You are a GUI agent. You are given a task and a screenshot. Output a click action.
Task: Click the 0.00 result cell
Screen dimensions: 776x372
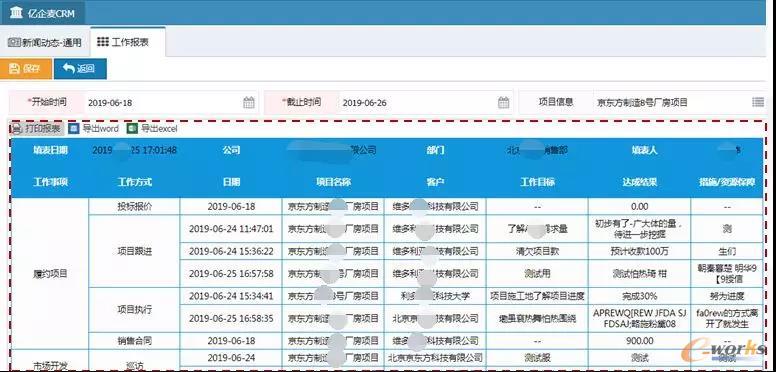(x=639, y=207)
